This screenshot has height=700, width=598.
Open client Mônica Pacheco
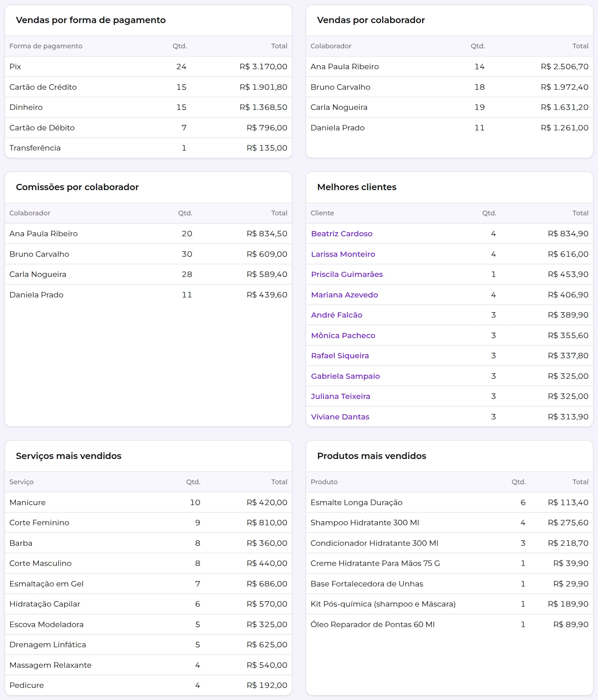point(343,336)
